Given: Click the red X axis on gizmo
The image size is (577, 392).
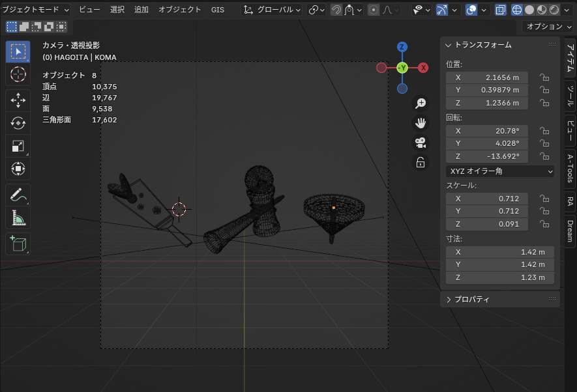Looking at the screenshot, I should (x=423, y=68).
